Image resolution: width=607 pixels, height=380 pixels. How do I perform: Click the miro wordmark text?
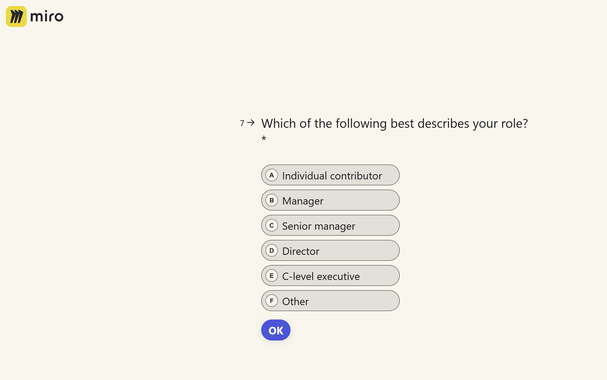coord(47,17)
